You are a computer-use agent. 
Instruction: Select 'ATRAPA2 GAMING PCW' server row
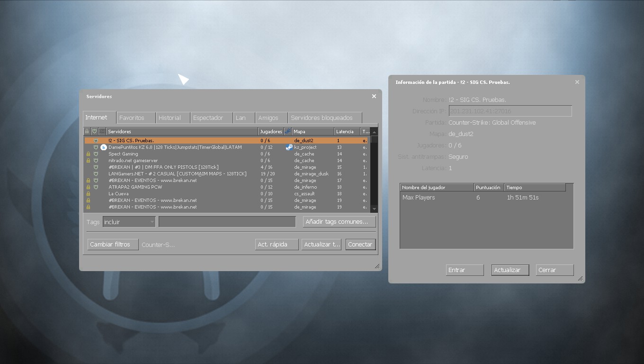(226, 187)
